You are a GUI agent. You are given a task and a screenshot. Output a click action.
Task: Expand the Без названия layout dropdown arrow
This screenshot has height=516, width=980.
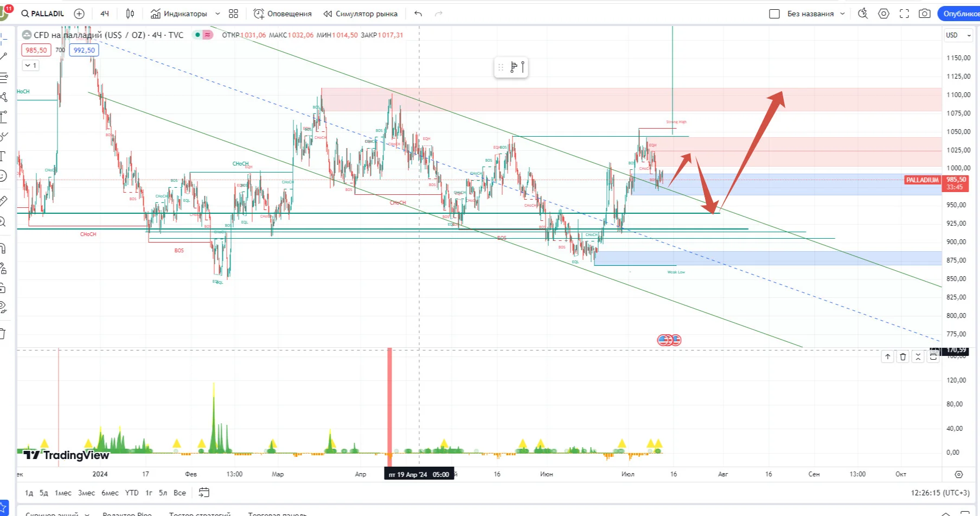842,14
